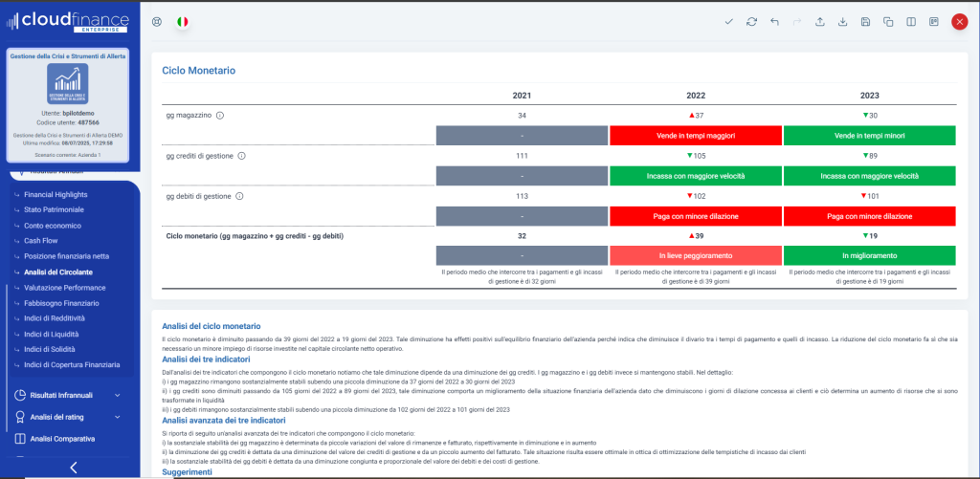Click the refresh arrows icon
This screenshot has height=479, width=980.
point(752,22)
